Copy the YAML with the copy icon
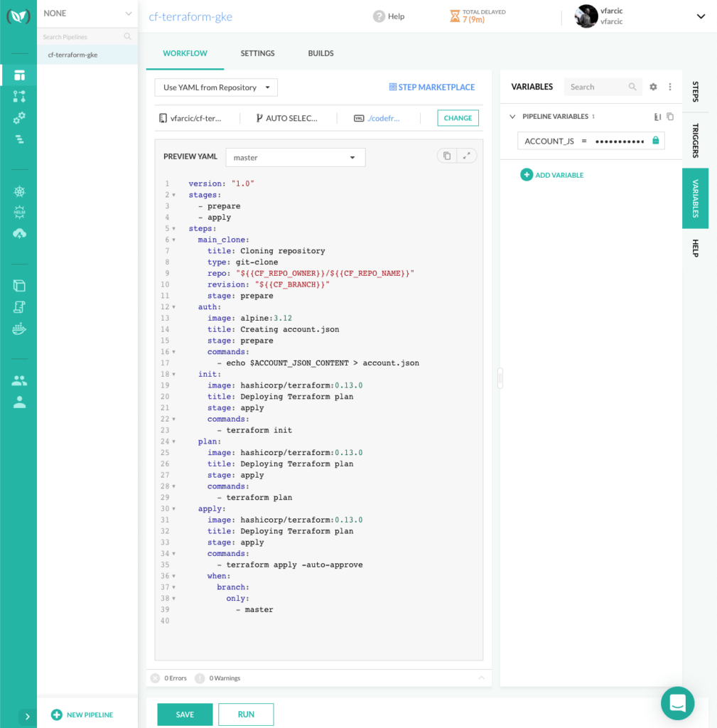717x728 pixels. click(x=446, y=156)
